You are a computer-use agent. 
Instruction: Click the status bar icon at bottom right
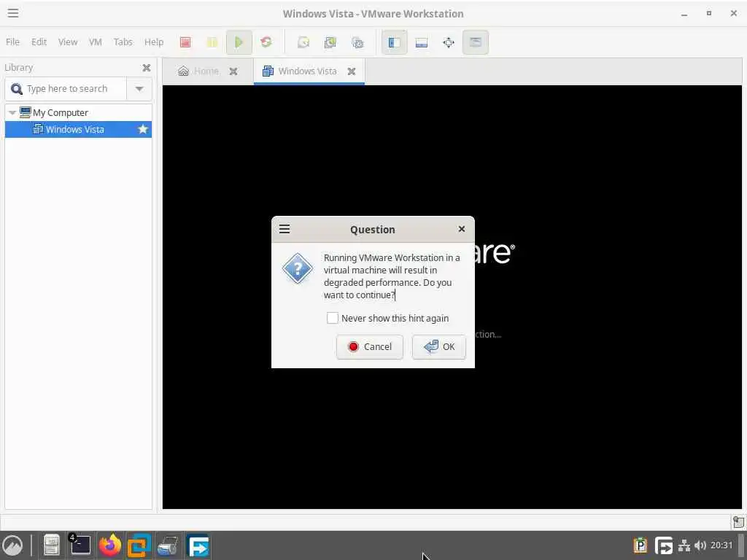(x=738, y=522)
